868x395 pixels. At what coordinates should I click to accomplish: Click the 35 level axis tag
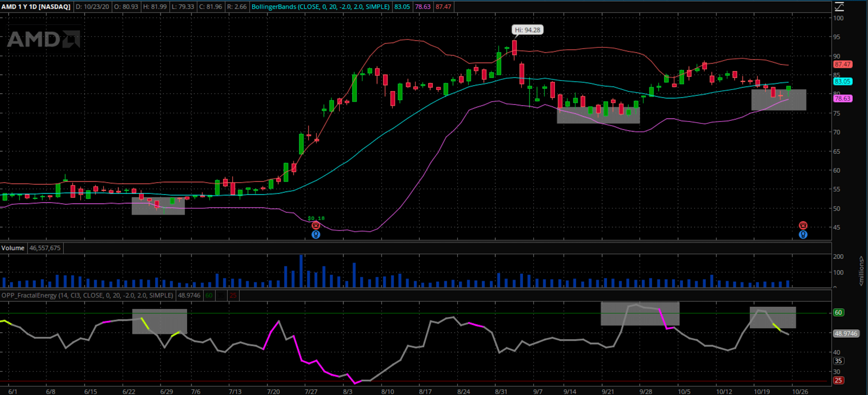pyautogui.click(x=838, y=361)
